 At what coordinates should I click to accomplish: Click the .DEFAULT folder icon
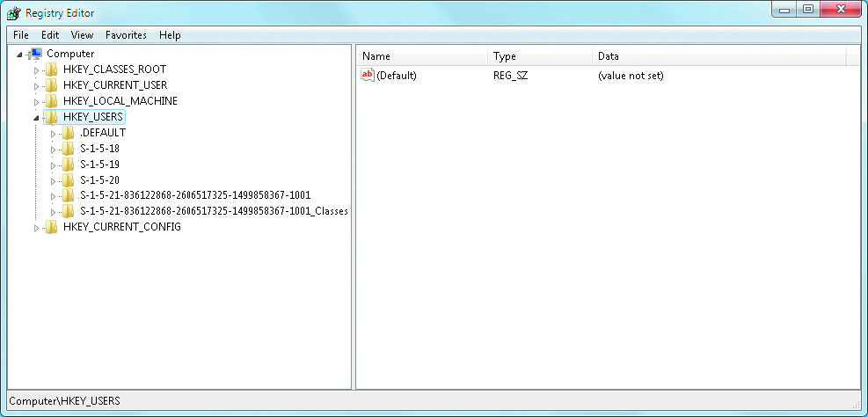(x=68, y=133)
